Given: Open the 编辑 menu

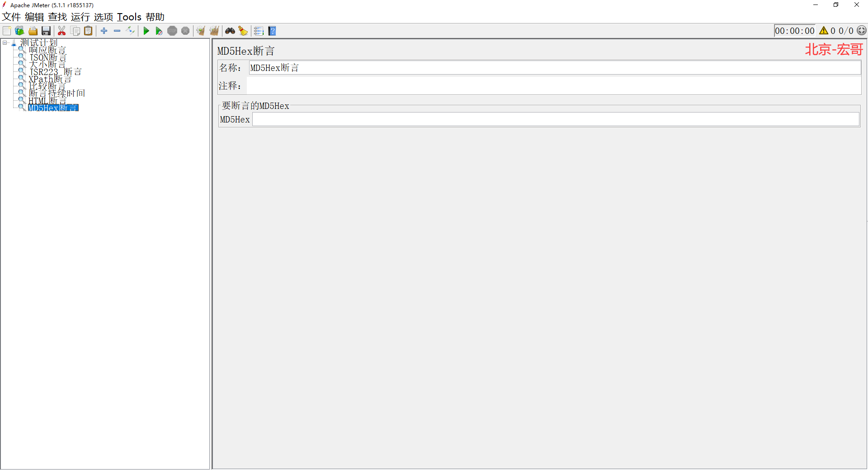Looking at the screenshot, I should (x=34, y=17).
